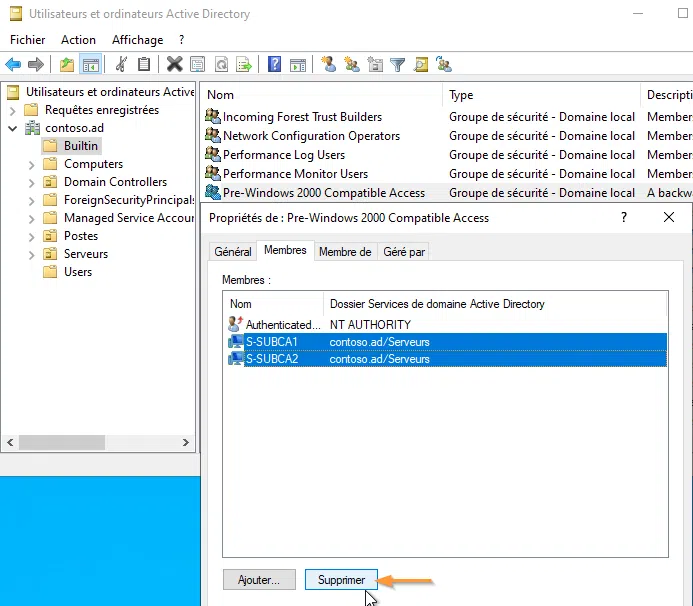Click the create new user icon
The height and width of the screenshot is (606, 693).
[x=328, y=65]
